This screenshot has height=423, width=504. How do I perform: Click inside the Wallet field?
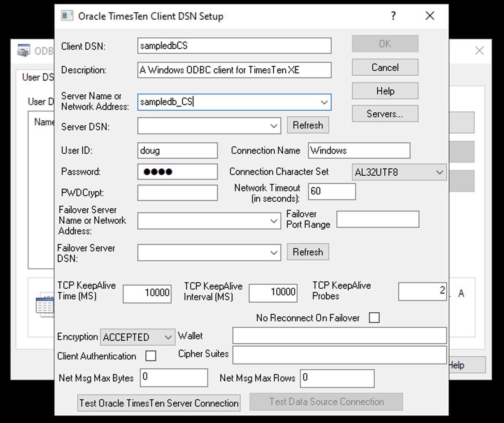coord(340,335)
